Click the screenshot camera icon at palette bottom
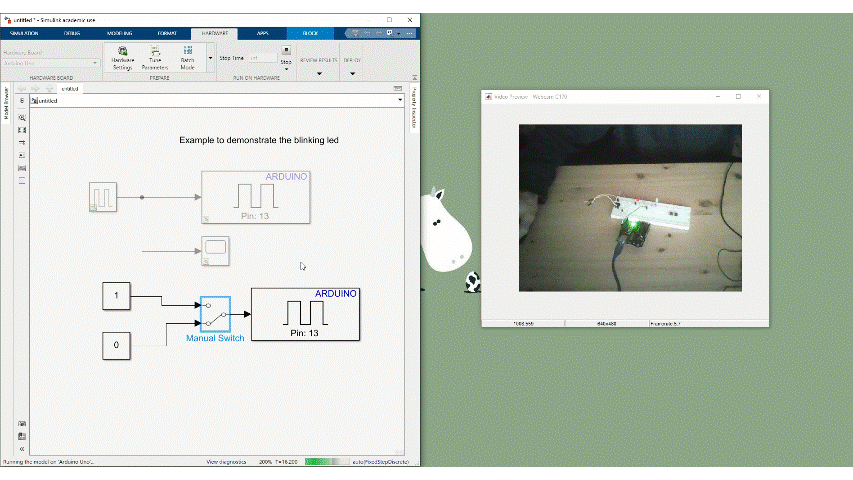This screenshot has width=853, height=480. [22, 423]
